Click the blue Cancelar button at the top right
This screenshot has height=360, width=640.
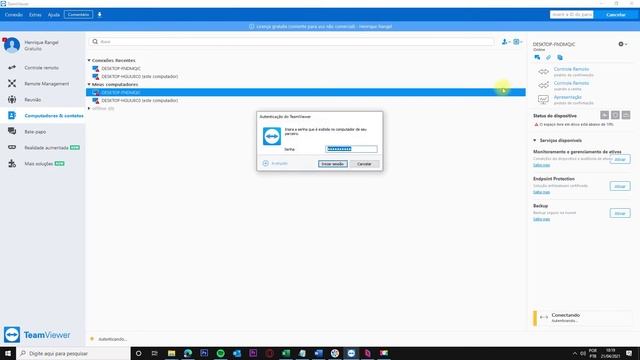(x=616, y=15)
